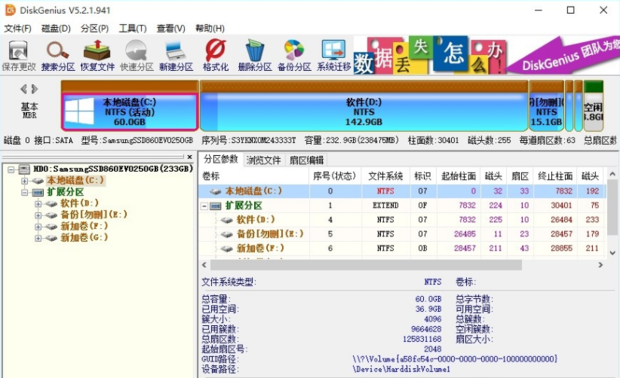Image resolution: width=620 pixels, height=378 pixels.
Task: Open the 文件(F) menu
Action: click(18, 28)
